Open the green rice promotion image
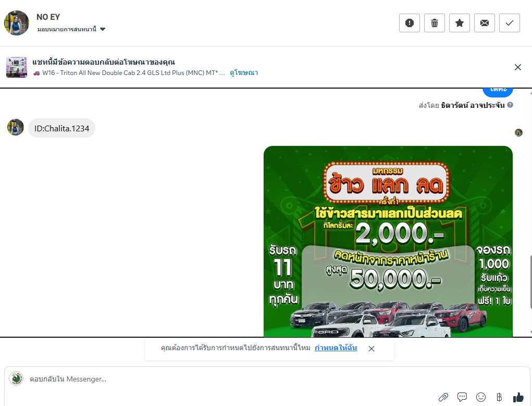The image size is (532, 406). 388,241
